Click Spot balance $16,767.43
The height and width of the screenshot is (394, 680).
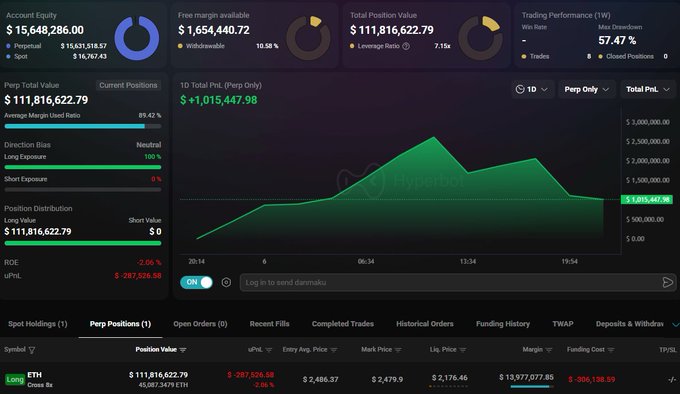click(x=90, y=56)
